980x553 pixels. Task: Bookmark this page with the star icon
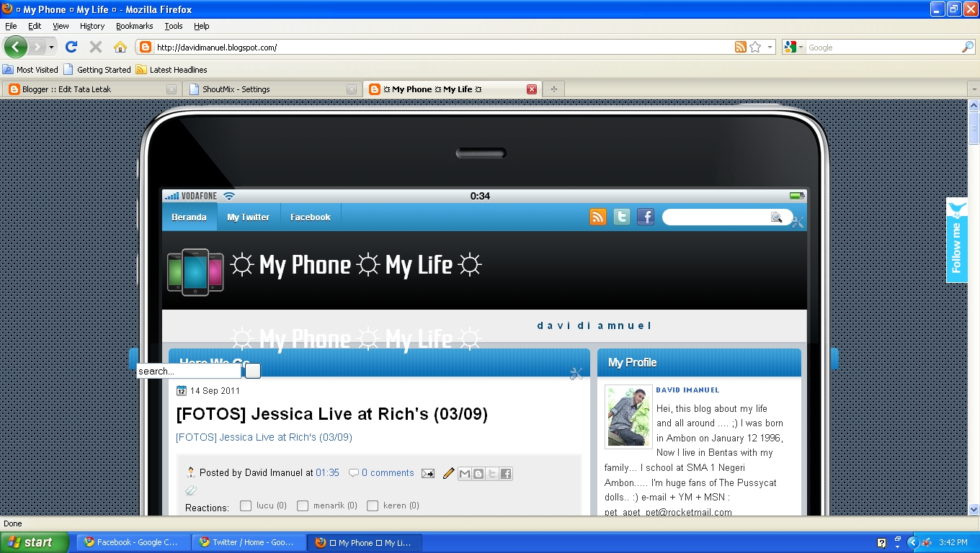(755, 47)
